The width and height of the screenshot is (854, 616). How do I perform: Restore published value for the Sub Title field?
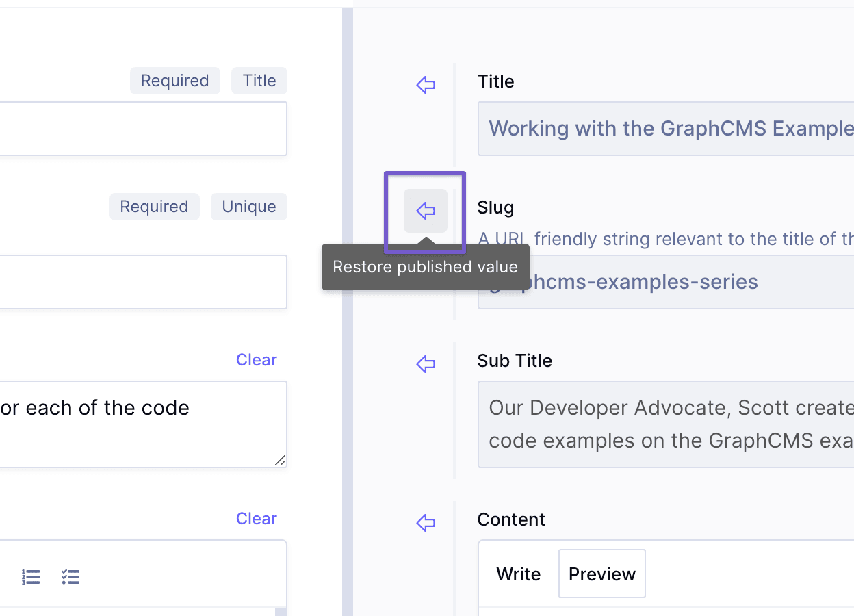click(x=425, y=364)
